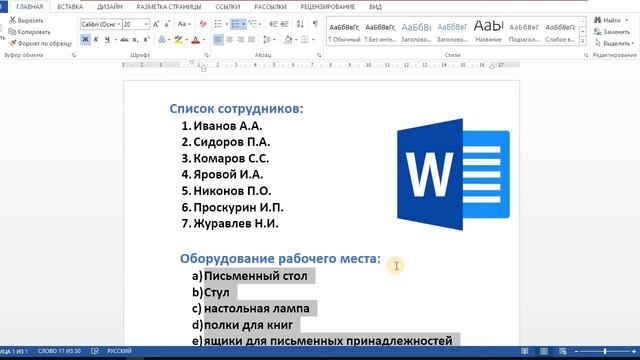Open multilevel list icon

253,24
